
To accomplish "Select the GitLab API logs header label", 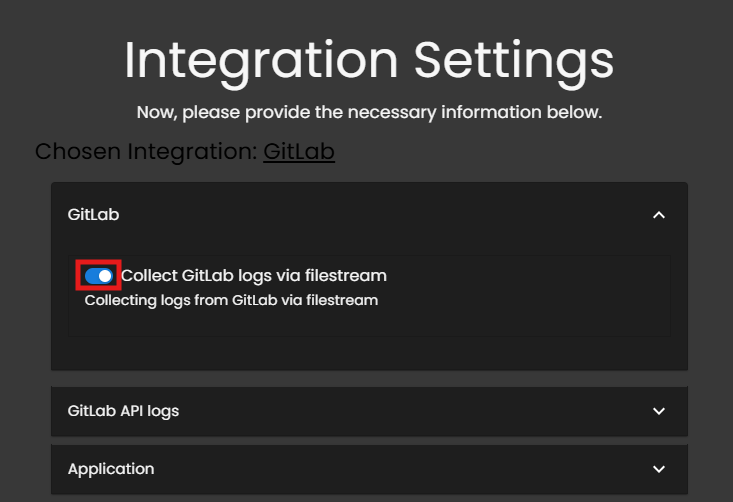I will pyautogui.click(x=123, y=411).
